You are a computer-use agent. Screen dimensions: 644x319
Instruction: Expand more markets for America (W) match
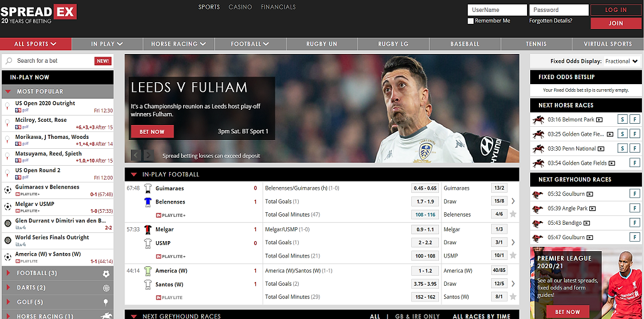[x=513, y=283]
